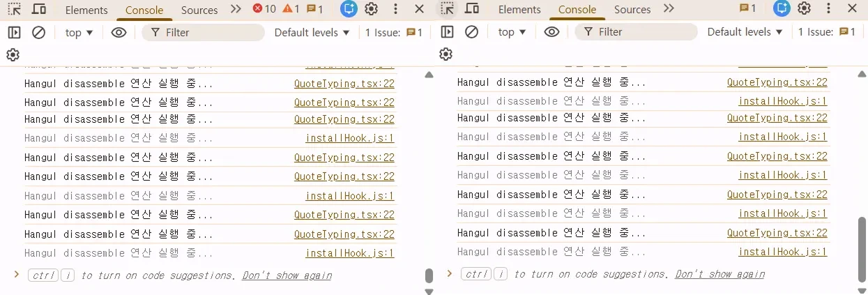Toggle console sidebar in the left panel
The width and height of the screenshot is (868, 295).
click(x=14, y=33)
